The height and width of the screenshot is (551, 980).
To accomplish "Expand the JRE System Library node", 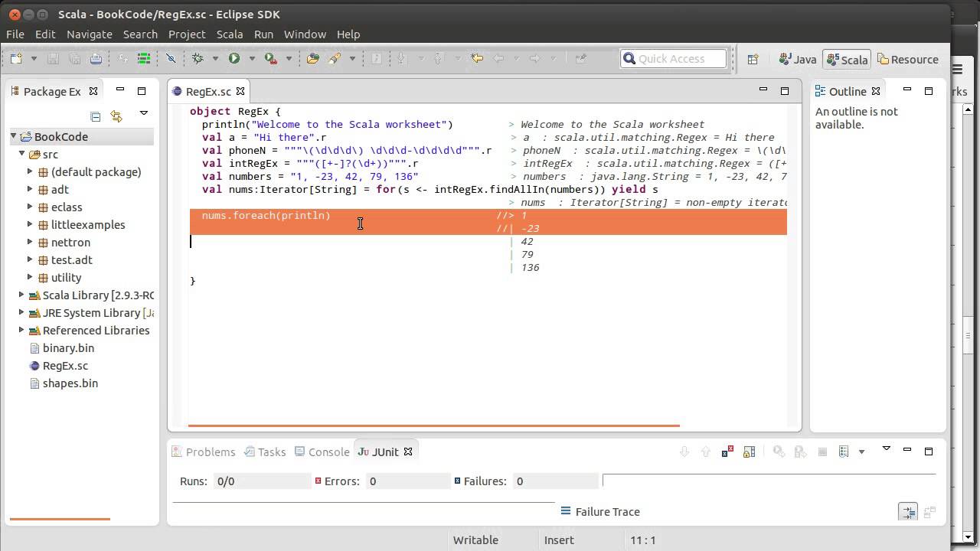I will tap(22, 313).
